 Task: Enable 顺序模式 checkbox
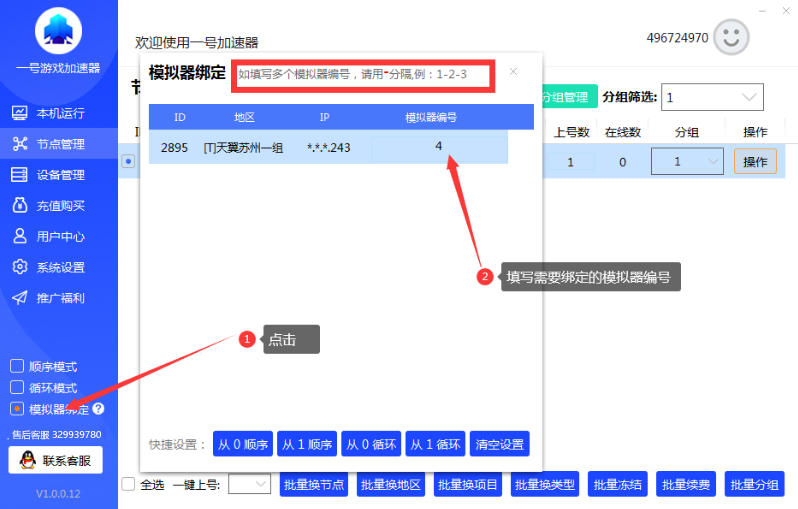click(x=17, y=366)
